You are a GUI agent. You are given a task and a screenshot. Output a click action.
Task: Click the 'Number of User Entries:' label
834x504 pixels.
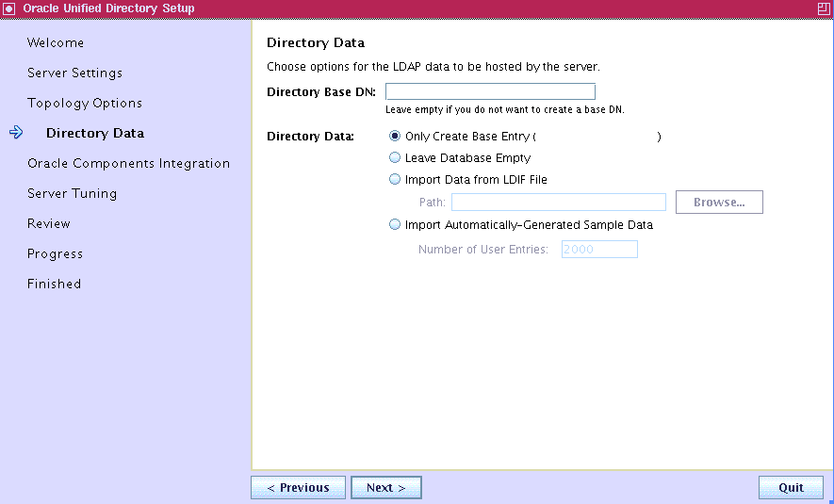(482, 250)
